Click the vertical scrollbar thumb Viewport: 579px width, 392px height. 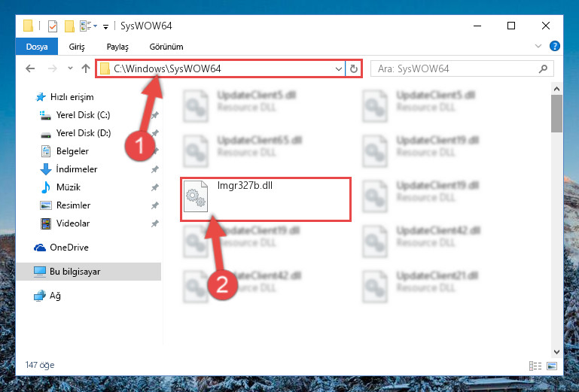point(556,114)
